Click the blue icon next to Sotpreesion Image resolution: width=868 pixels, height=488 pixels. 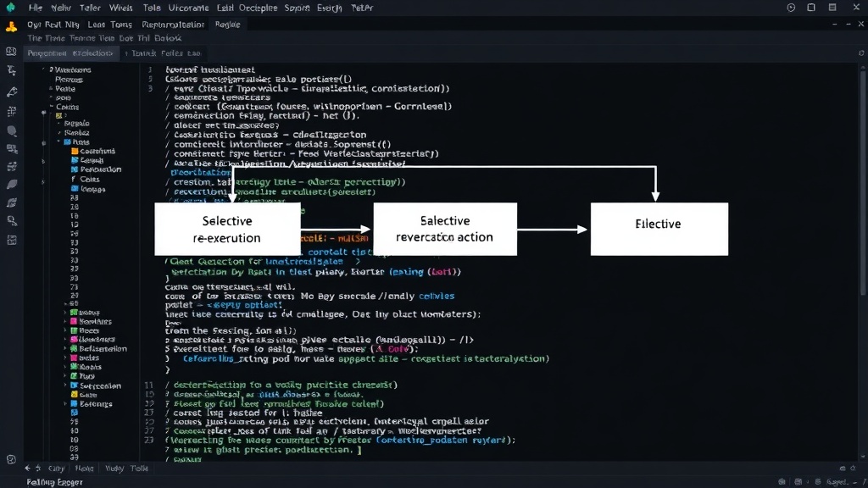click(x=75, y=385)
